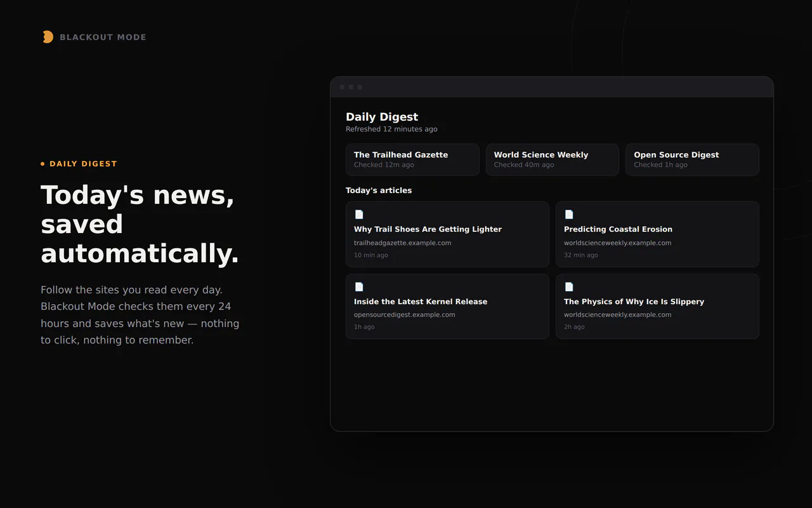Click the Today's articles section label
Viewport: 812px width, 508px height.
coord(379,190)
